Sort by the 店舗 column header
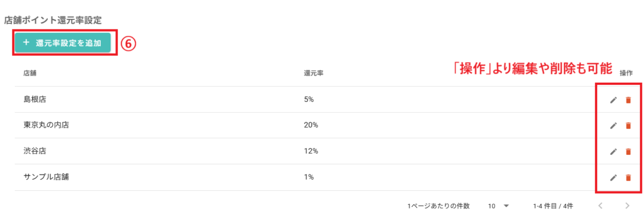This screenshot has height=215, width=644. [30, 72]
